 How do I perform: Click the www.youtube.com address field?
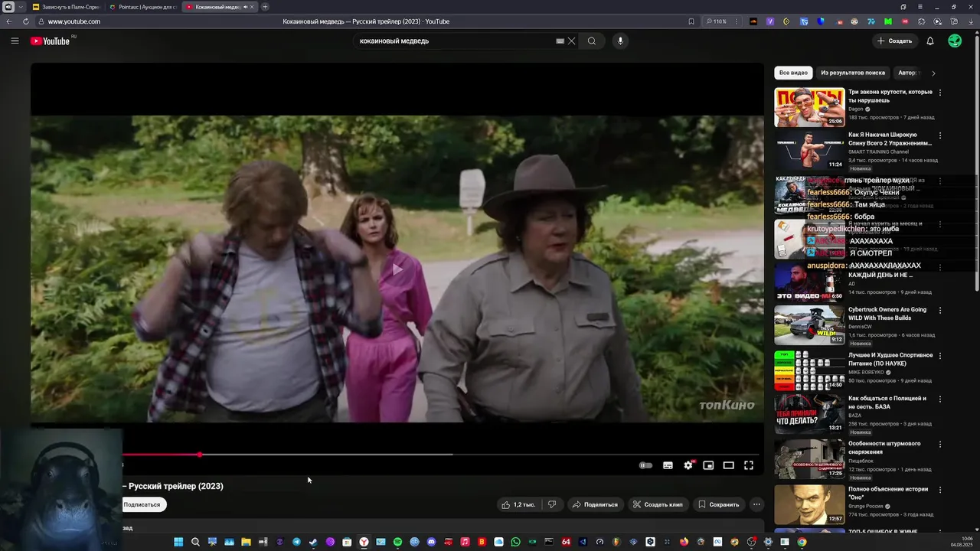click(x=74, y=21)
